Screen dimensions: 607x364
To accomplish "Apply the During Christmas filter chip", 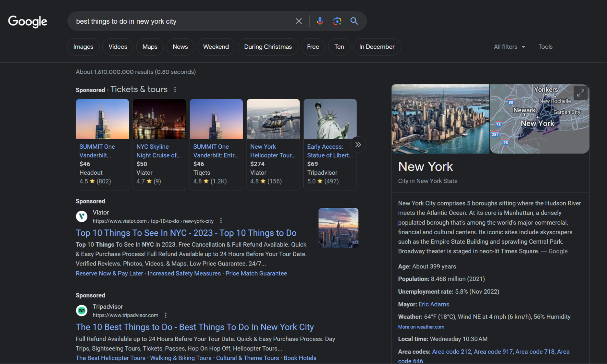I will (x=268, y=47).
